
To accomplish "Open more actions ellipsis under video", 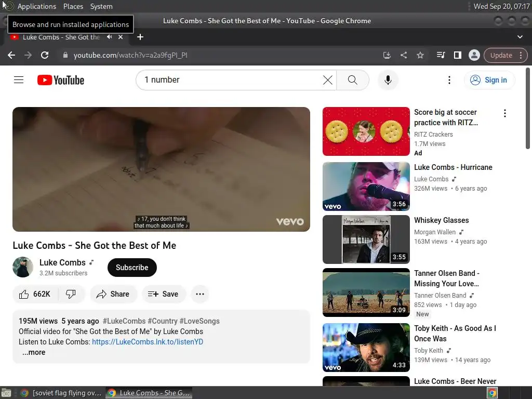I will tap(200, 294).
